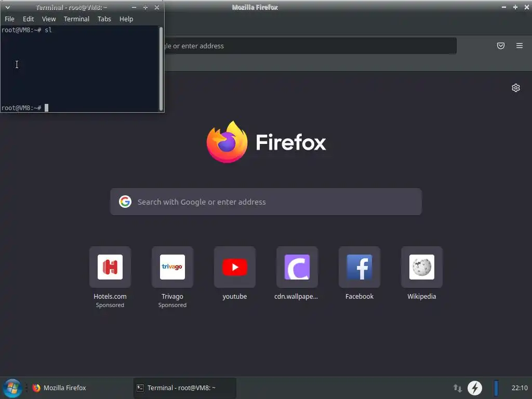Open the Firefox hamburger application menu
Screen dimensions: 532x399
520,46
